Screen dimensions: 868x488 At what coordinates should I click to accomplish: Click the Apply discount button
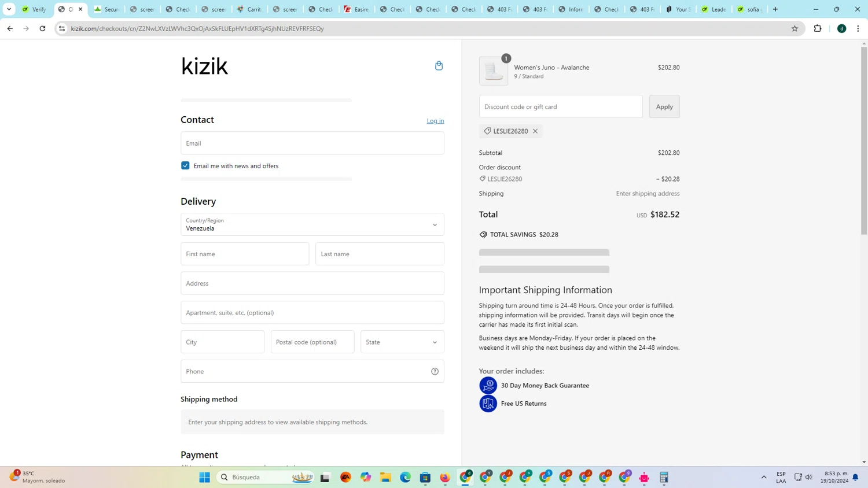coord(664,106)
